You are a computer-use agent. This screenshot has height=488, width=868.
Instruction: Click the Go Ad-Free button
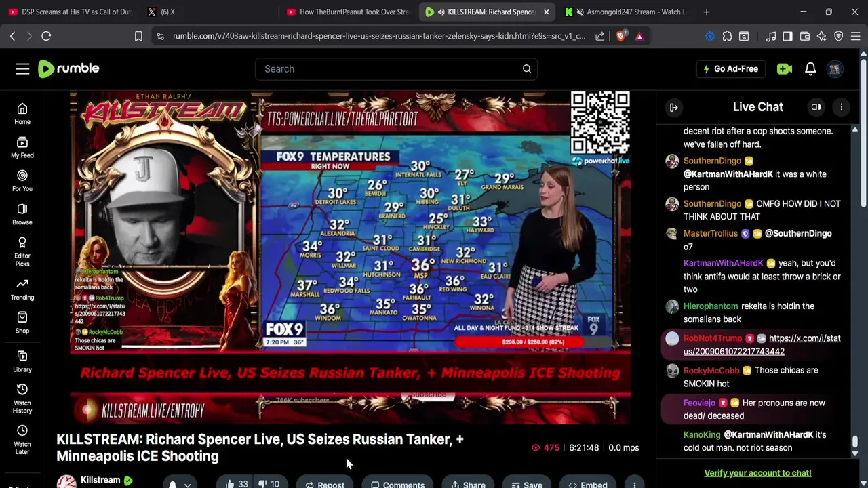point(731,68)
